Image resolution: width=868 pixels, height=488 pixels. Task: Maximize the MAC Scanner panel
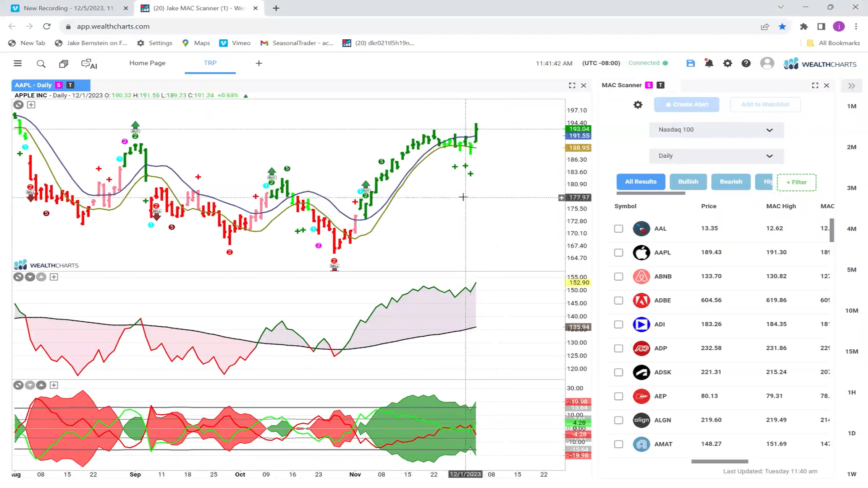[x=815, y=85]
